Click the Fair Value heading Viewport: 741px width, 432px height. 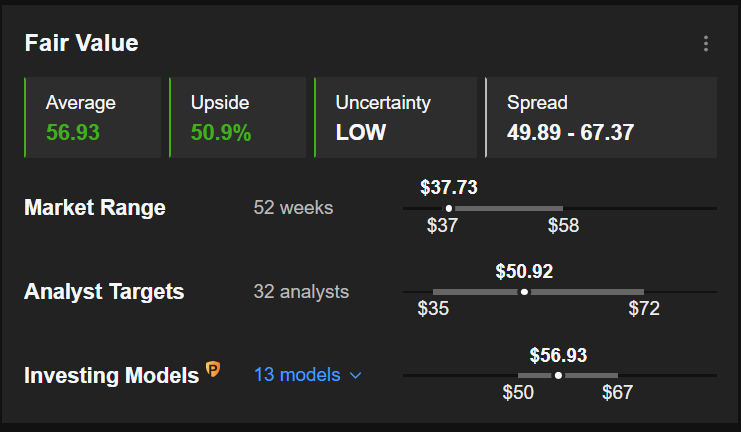point(81,43)
